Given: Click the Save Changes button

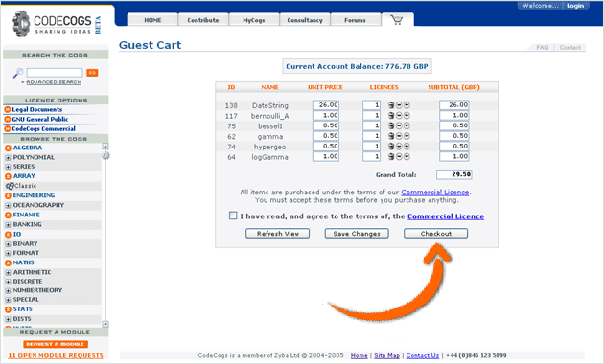Looking at the screenshot, I should tap(357, 234).
